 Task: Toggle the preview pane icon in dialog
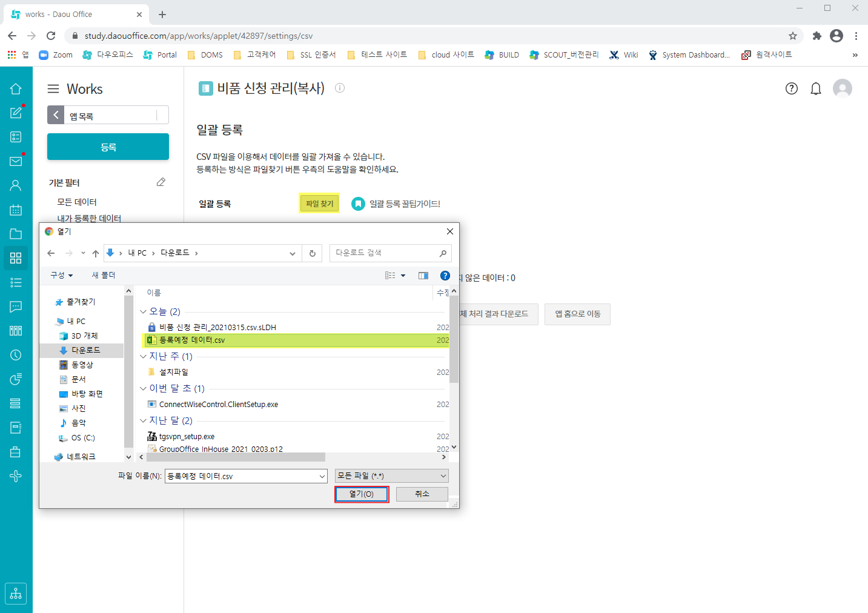(423, 276)
